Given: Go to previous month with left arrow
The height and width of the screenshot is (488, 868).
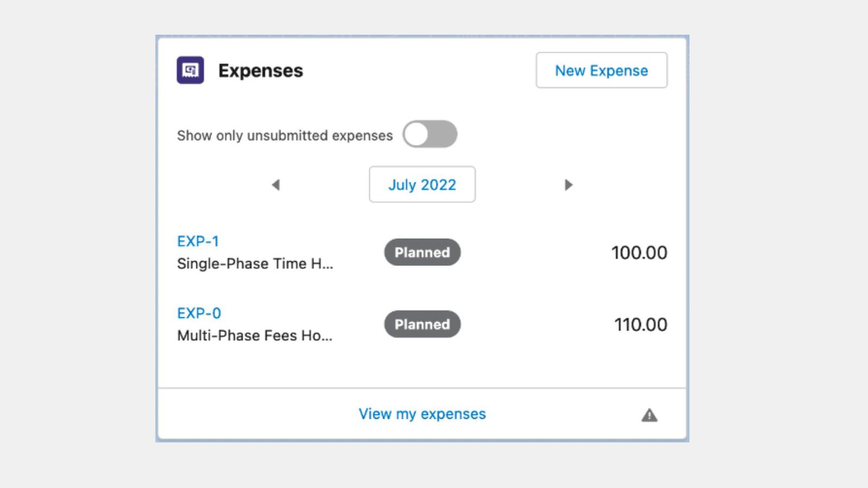Looking at the screenshot, I should [276, 185].
